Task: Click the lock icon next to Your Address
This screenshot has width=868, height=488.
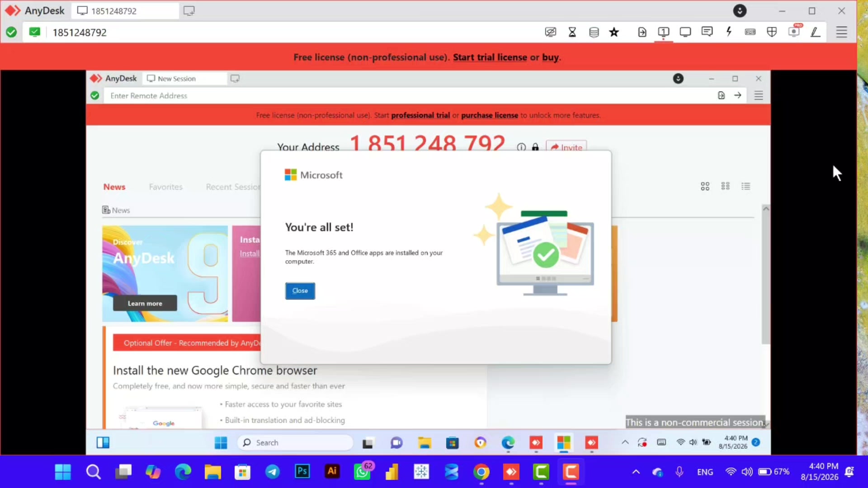Action: click(535, 147)
